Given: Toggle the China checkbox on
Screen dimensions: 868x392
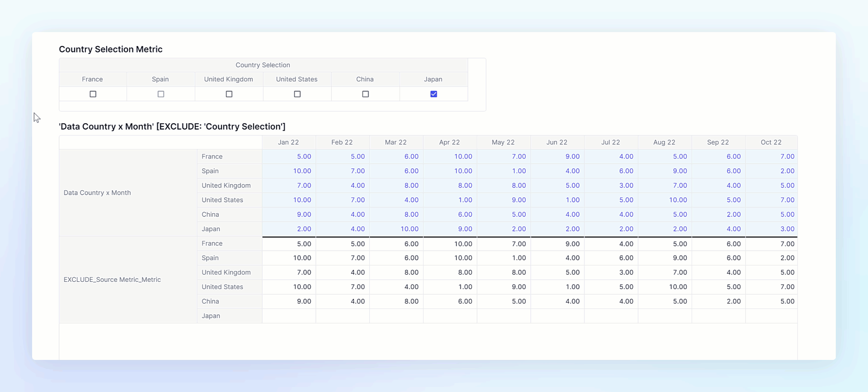Looking at the screenshot, I should [x=366, y=94].
